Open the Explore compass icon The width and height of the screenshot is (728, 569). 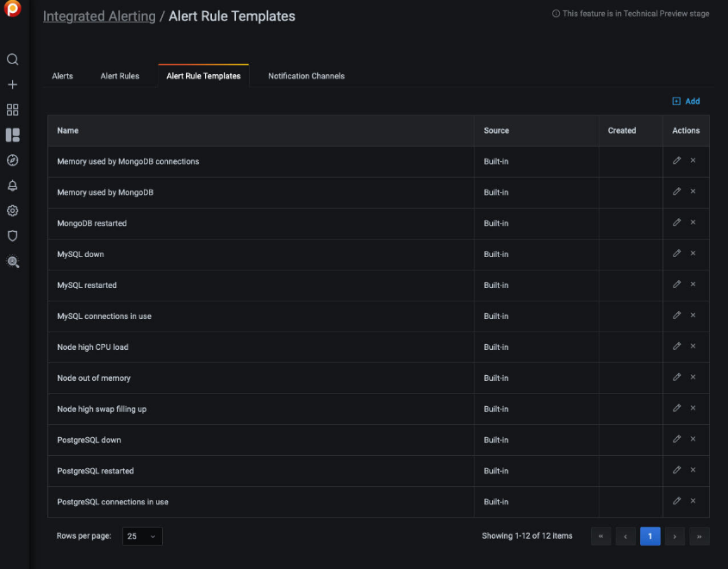click(13, 160)
